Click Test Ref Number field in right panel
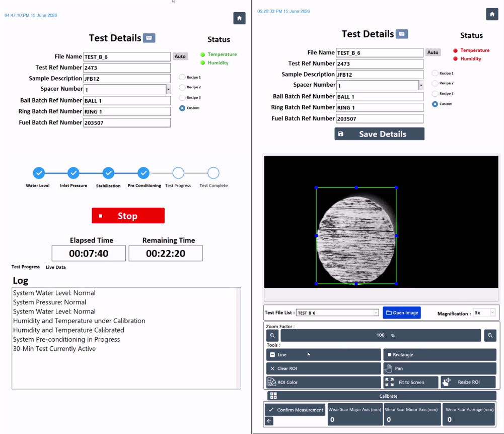 click(x=380, y=64)
